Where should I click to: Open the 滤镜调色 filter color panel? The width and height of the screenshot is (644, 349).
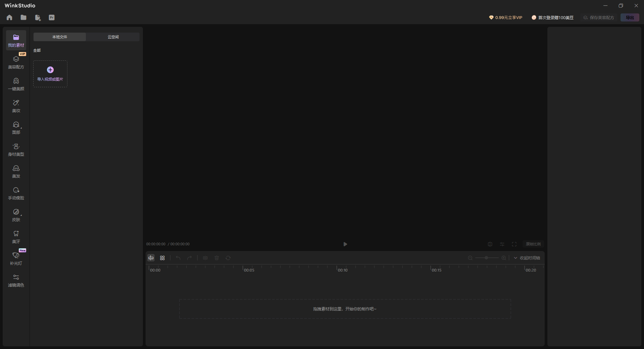[x=16, y=281]
